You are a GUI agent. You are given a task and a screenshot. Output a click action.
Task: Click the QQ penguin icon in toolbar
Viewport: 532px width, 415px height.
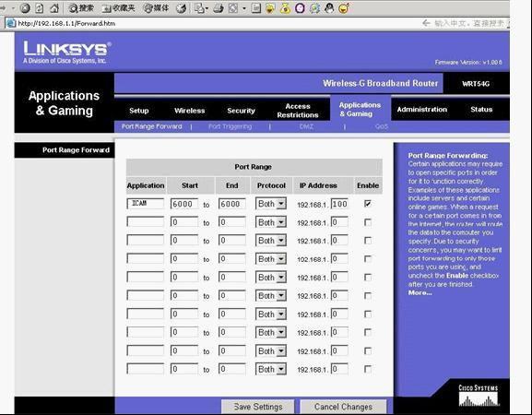[x=329, y=7]
